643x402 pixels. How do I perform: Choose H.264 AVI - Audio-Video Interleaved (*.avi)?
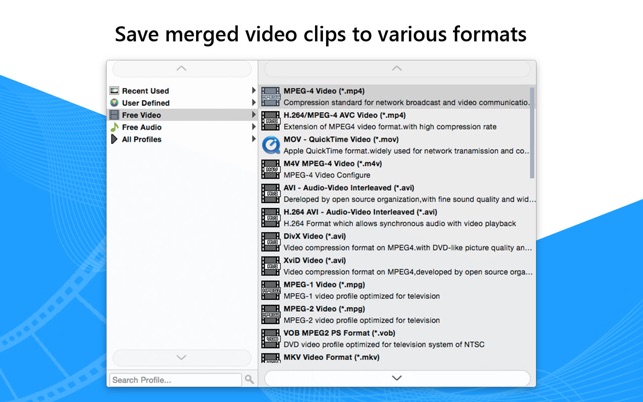(397, 217)
